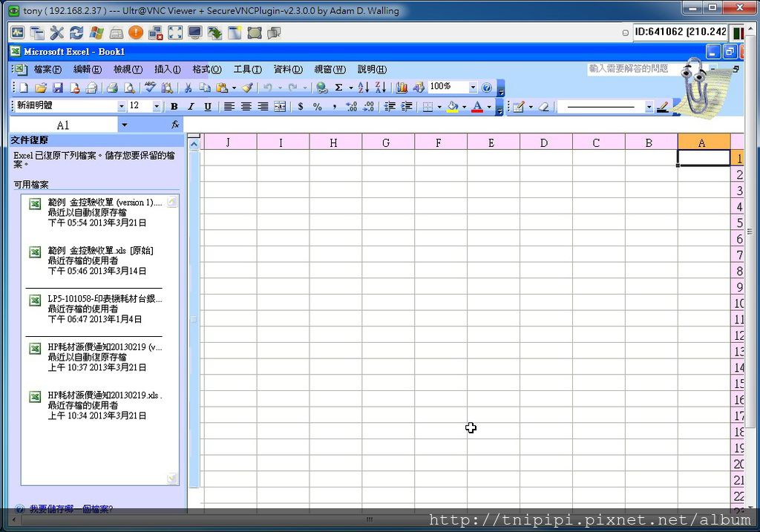Select row header 5
The width and height of the screenshot is (760, 532).
click(737, 223)
